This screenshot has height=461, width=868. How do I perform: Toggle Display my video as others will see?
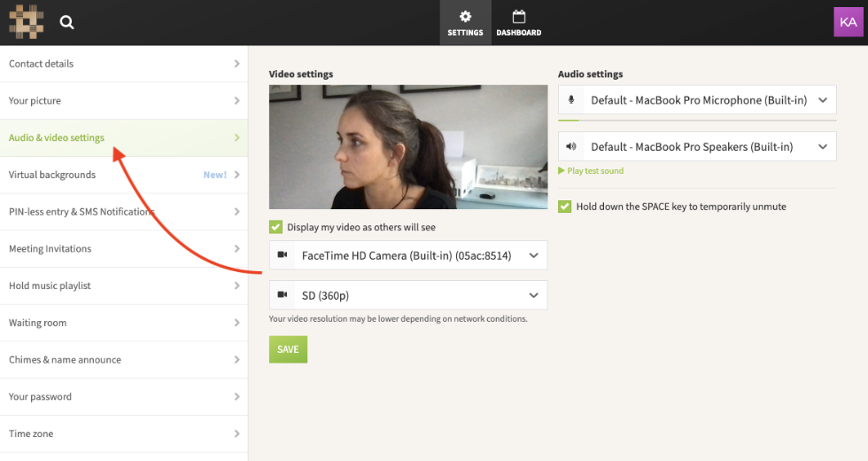pyautogui.click(x=275, y=227)
